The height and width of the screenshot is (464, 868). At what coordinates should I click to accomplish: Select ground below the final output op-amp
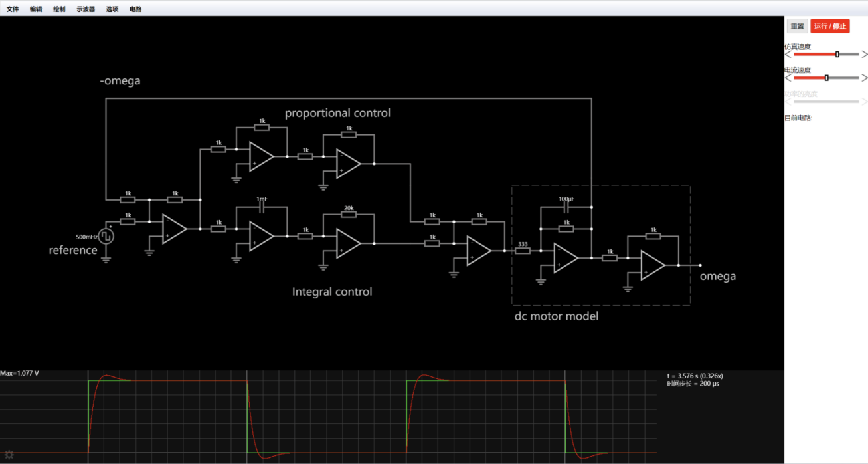tap(628, 288)
